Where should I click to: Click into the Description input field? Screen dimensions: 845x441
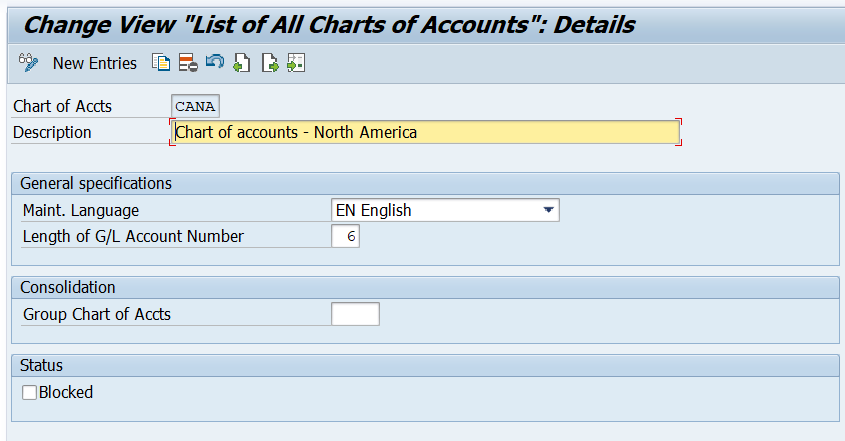click(x=426, y=132)
